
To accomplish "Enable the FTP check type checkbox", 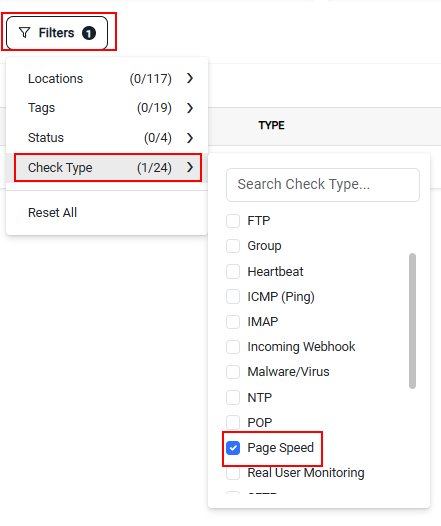I will pyautogui.click(x=233, y=221).
